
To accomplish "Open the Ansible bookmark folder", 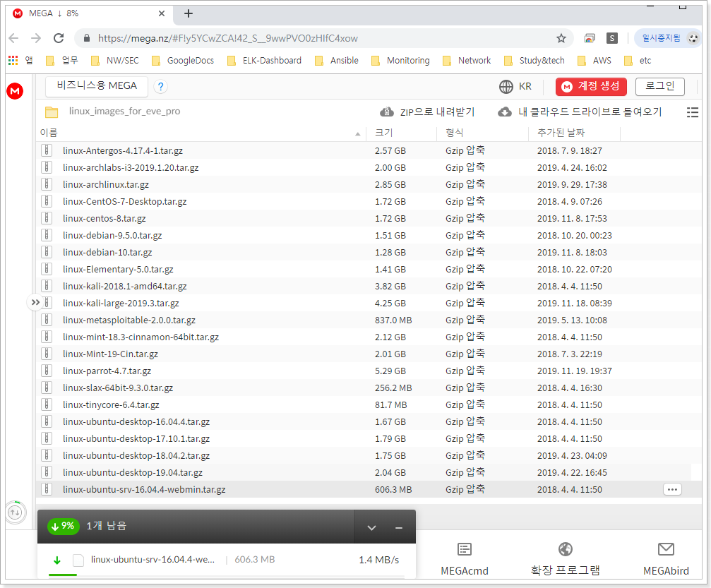I will coord(337,60).
